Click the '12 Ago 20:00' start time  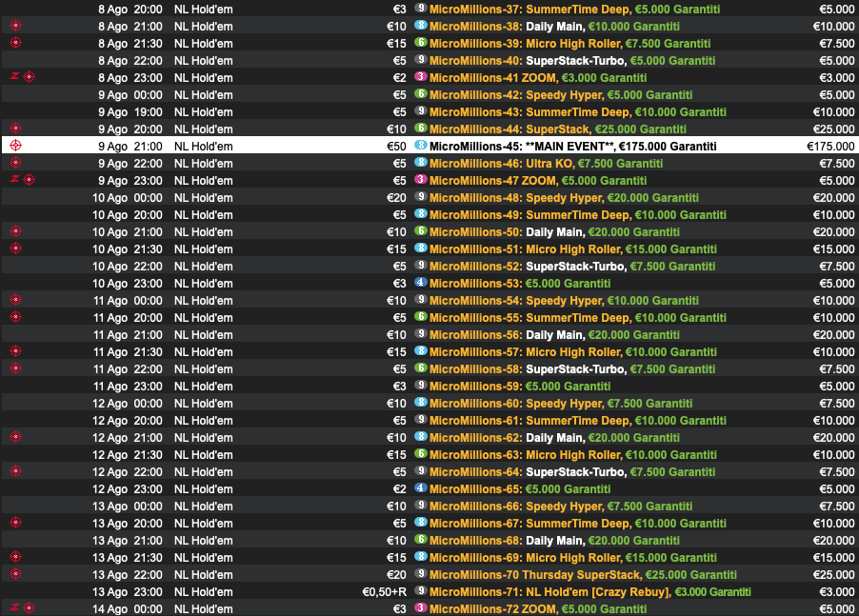pyautogui.click(x=128, y=421)
